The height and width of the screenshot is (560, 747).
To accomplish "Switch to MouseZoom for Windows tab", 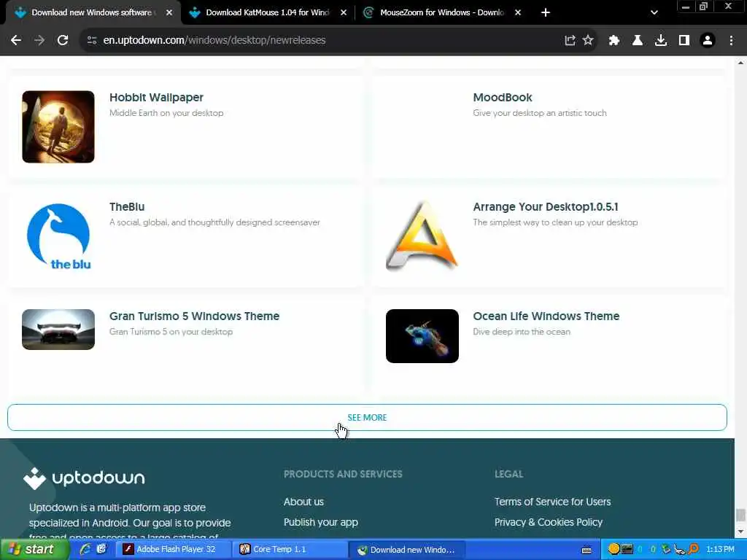I will pyautogui.click(x=441, y=13).
